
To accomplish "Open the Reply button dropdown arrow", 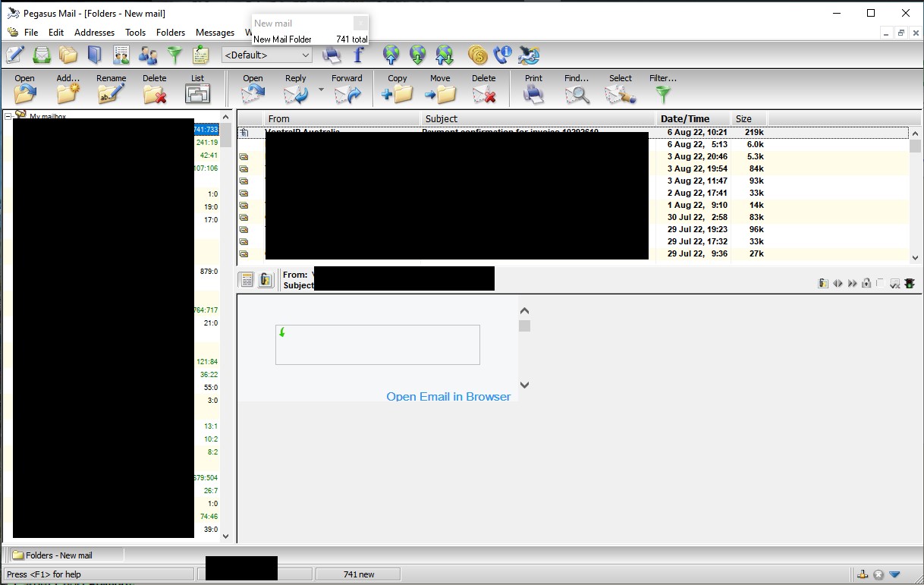I will tap(321, 90).
